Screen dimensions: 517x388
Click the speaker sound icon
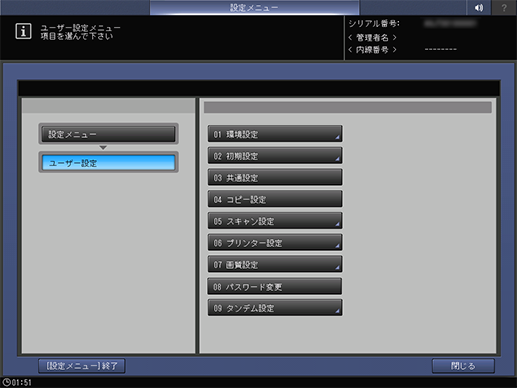(479, 7)
